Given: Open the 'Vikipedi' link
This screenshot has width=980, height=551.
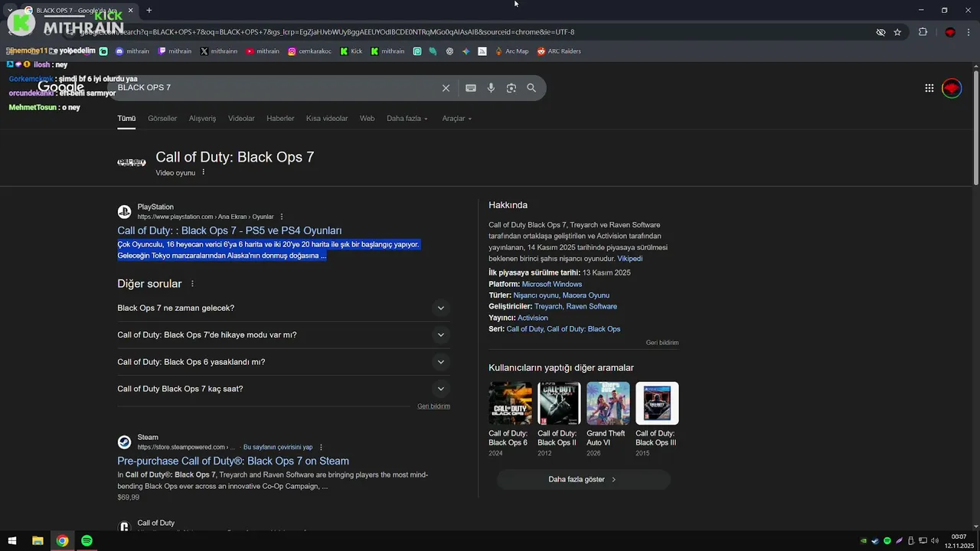Looking at the screenshot, I should 630,259.
